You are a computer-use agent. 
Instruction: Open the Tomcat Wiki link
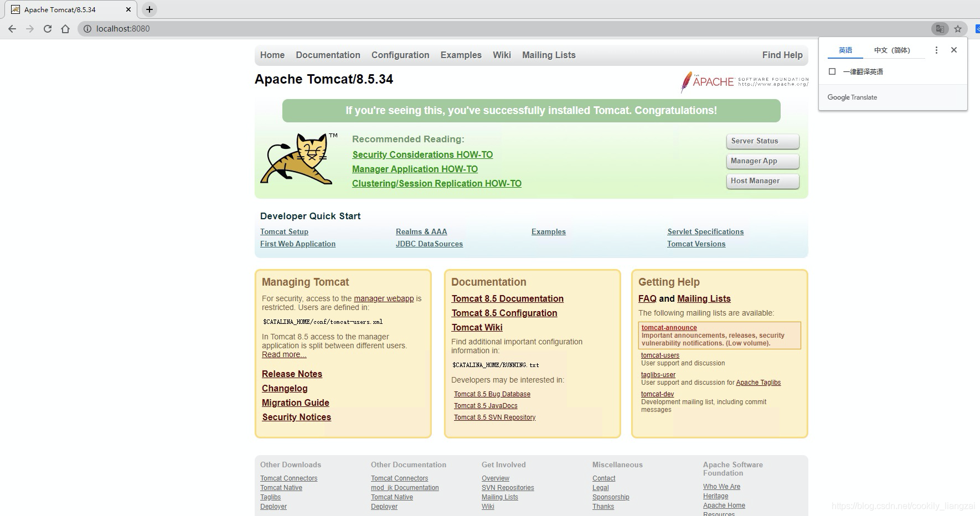point(477,328)
